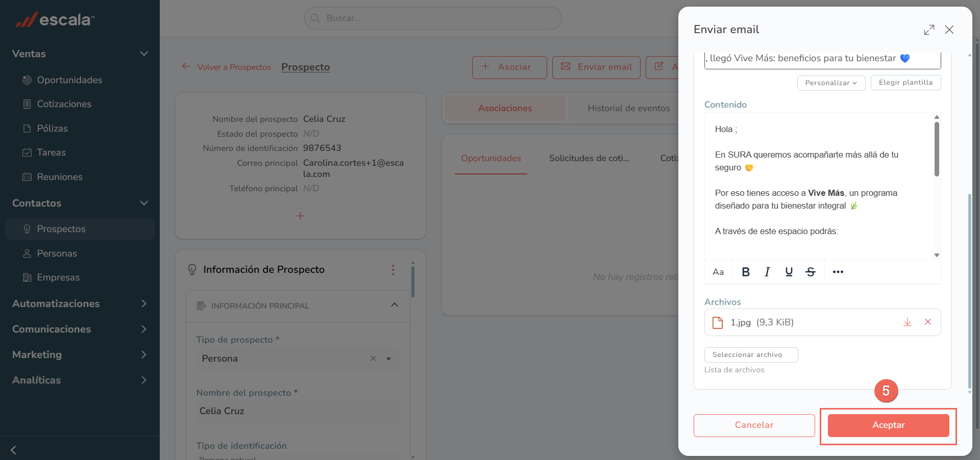Open the Aa font size options
The image size is (980, 460).
click(718, 272)
